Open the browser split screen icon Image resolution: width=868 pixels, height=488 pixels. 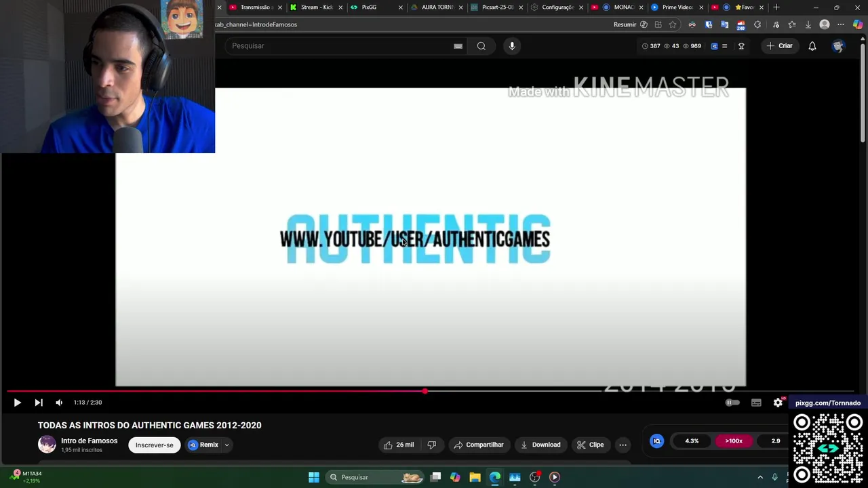tap(658, 24)
